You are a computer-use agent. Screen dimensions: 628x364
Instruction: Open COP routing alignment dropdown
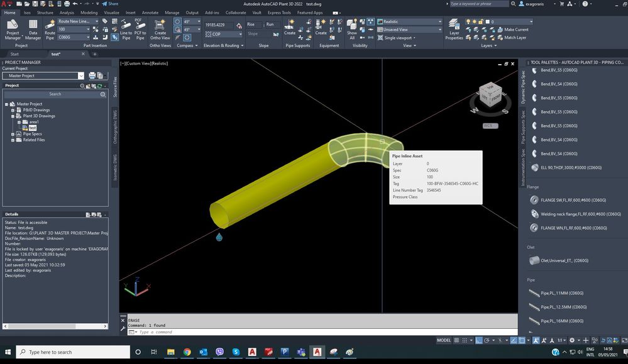tap(224, 34)
